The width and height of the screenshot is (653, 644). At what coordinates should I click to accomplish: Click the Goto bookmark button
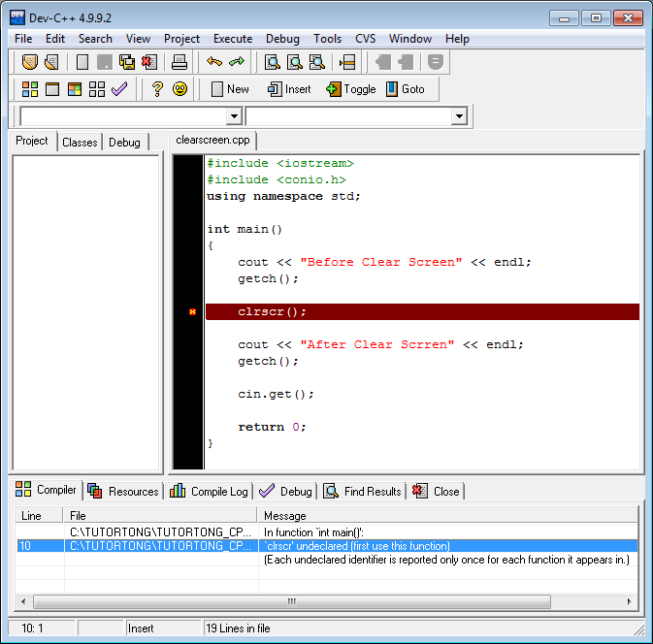pyautogui.click(x=406, y=89)
